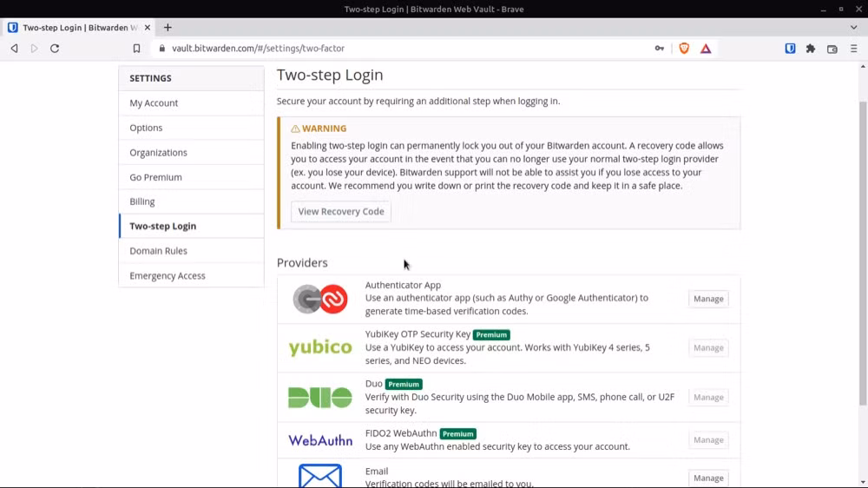Open the Brave main hamburger menu

853,49
